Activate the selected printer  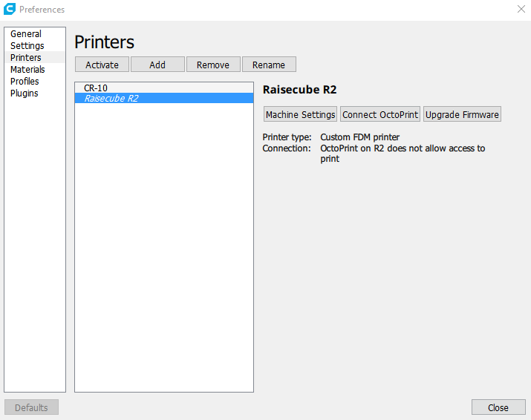point(102,65)
